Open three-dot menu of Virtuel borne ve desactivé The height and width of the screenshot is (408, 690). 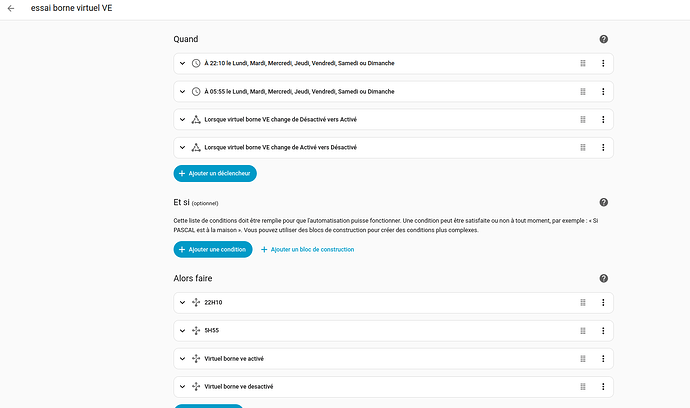coord(603,386)
